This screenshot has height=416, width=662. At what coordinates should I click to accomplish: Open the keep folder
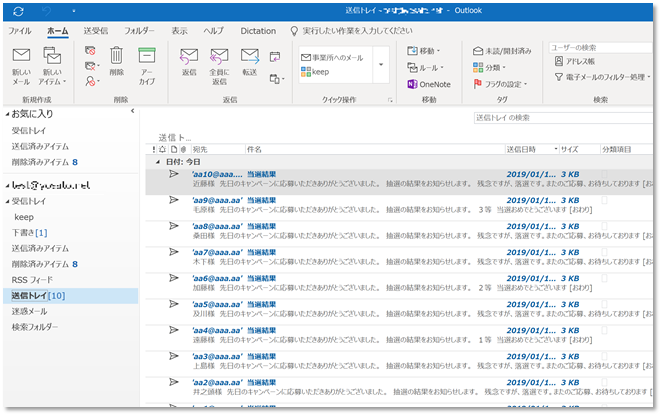(24, 217)
